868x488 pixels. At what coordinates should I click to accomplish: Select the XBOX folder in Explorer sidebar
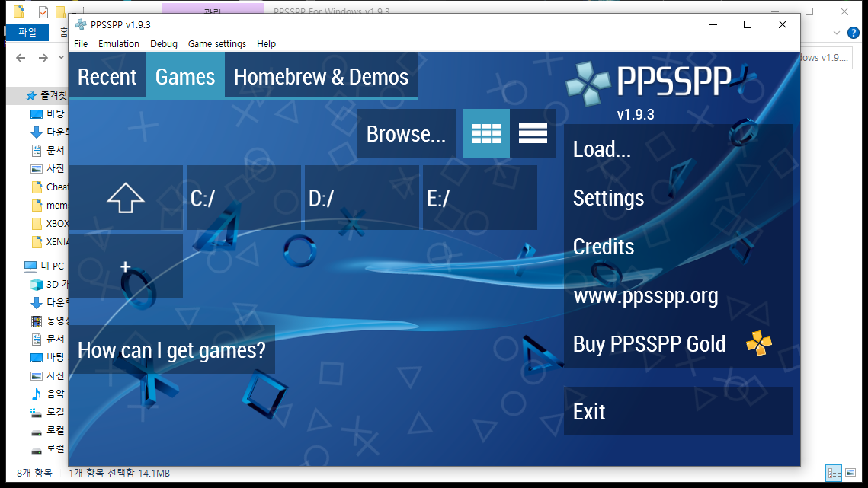coord(50,224)
